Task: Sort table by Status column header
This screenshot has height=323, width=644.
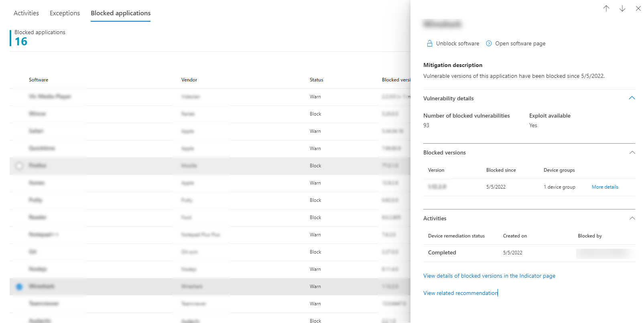Action: [316, 80]
